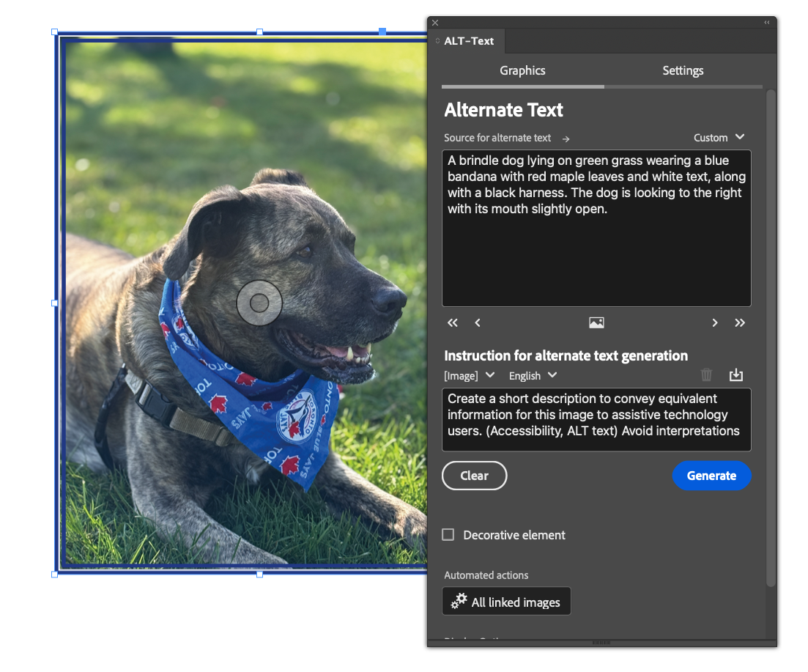Image resolution: width=808 pixels, height=672 pixels.
Task: Open the Custom source dropdown
Action: pyautogui.click(x=719, y=137)
